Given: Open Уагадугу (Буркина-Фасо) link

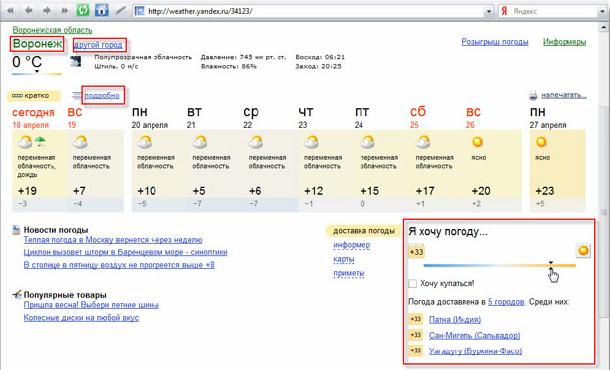Looking at the screenshot, I should pyautogui.click(x=475, y=351).
